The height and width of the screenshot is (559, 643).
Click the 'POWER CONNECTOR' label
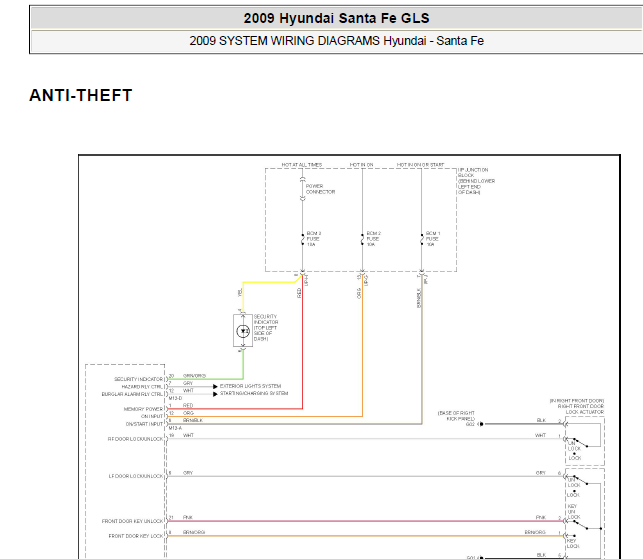click(x=320, y=189)
